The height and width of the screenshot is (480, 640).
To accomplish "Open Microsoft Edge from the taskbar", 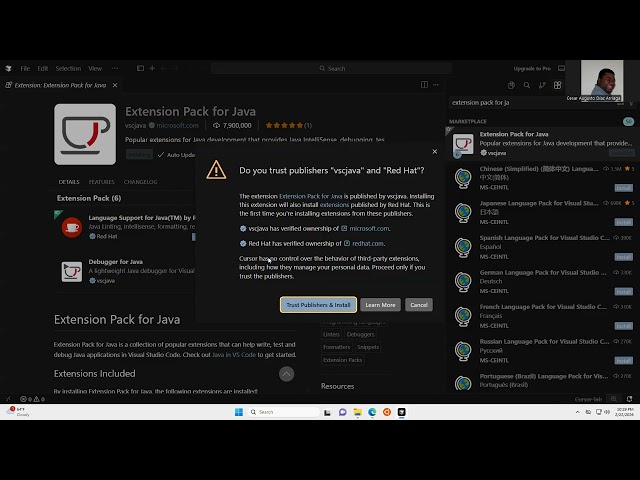I will (x=372, y=412).
